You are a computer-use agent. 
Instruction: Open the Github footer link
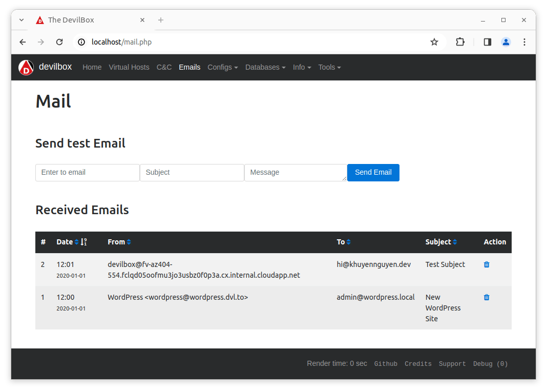386,364
